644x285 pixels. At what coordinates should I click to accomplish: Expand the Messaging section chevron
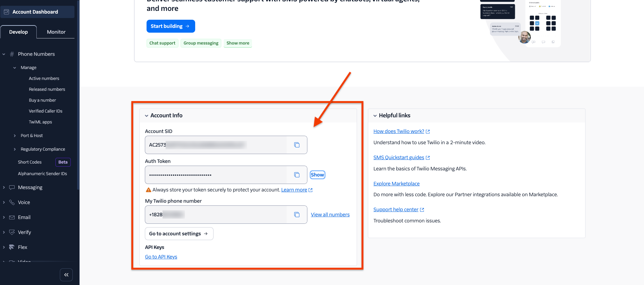(4, 187)
